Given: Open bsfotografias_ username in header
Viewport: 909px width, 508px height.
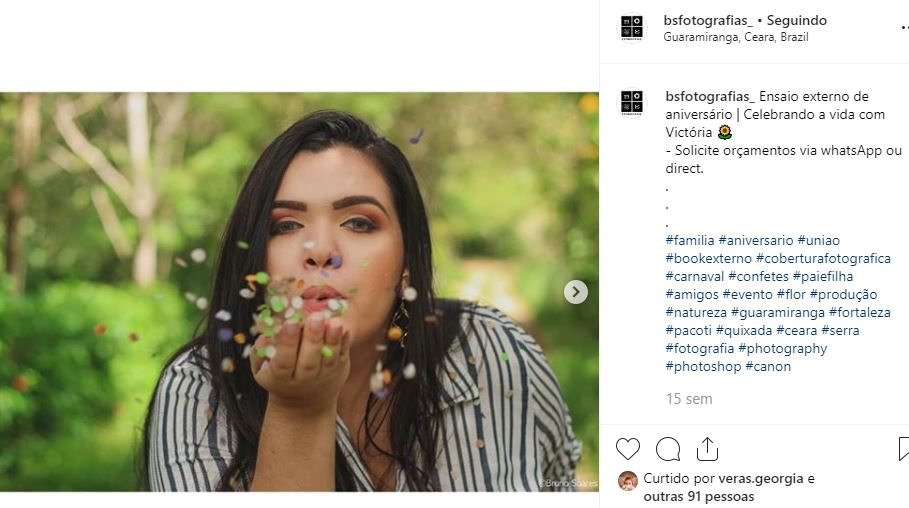Looking at the screenshot, I should (x=707, y=20).
